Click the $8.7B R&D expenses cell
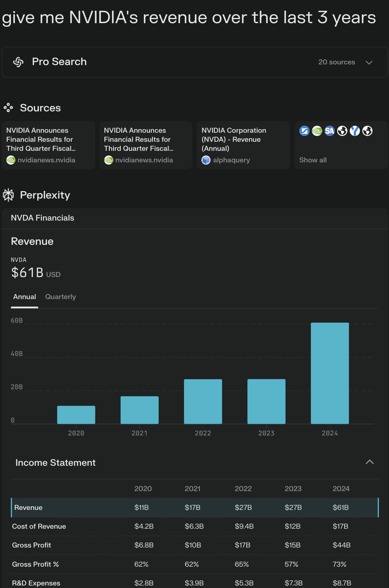The height and width of the screenshot is (588, 389). tap(342, 583)
